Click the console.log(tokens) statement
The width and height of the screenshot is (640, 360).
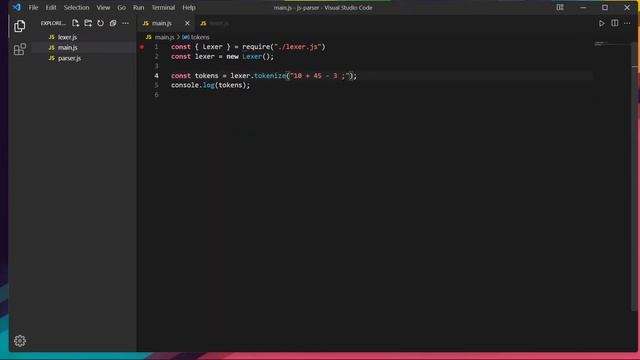211,85
